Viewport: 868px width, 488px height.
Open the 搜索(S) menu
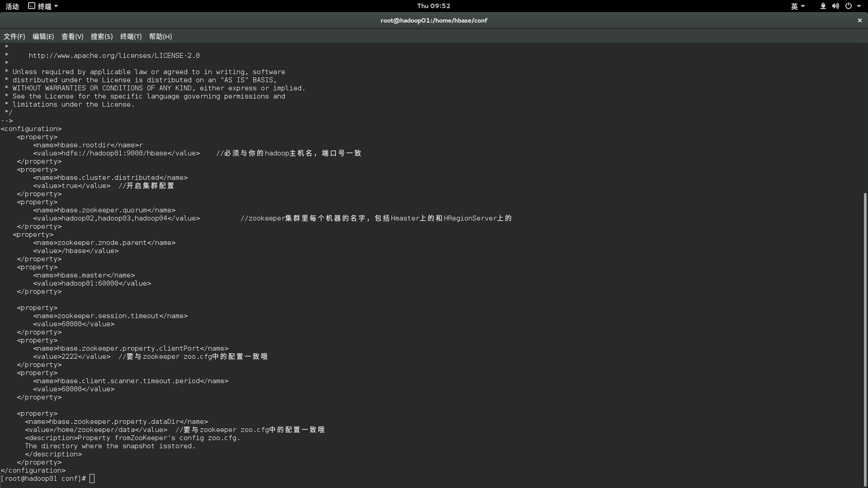coord(102,37)
